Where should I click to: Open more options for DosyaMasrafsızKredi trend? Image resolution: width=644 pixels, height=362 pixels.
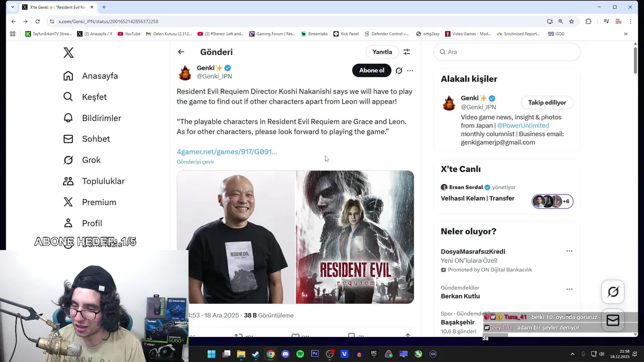coord(569,251)
